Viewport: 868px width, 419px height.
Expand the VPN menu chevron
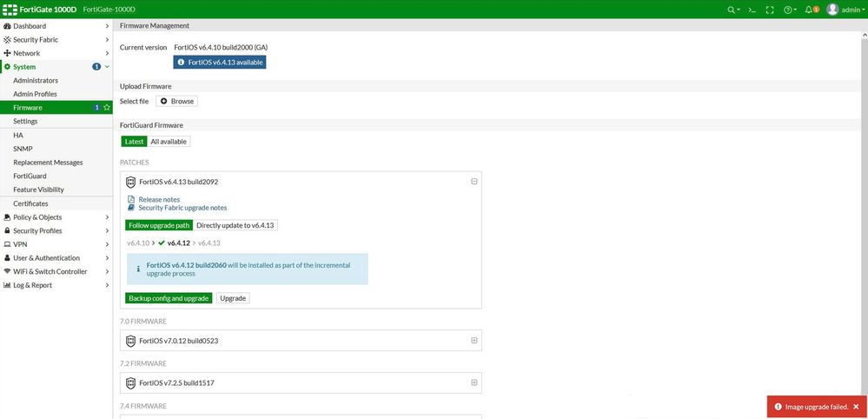point(107,244)
